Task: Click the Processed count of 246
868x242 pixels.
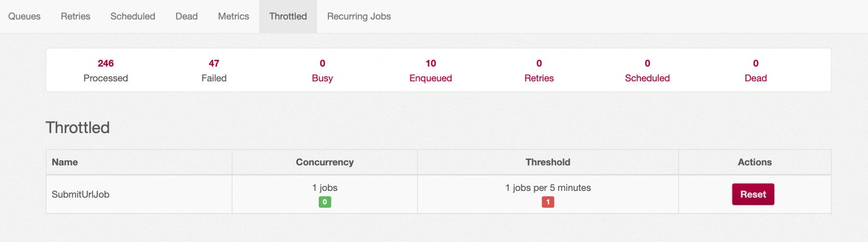Action: tap(106, 63)
